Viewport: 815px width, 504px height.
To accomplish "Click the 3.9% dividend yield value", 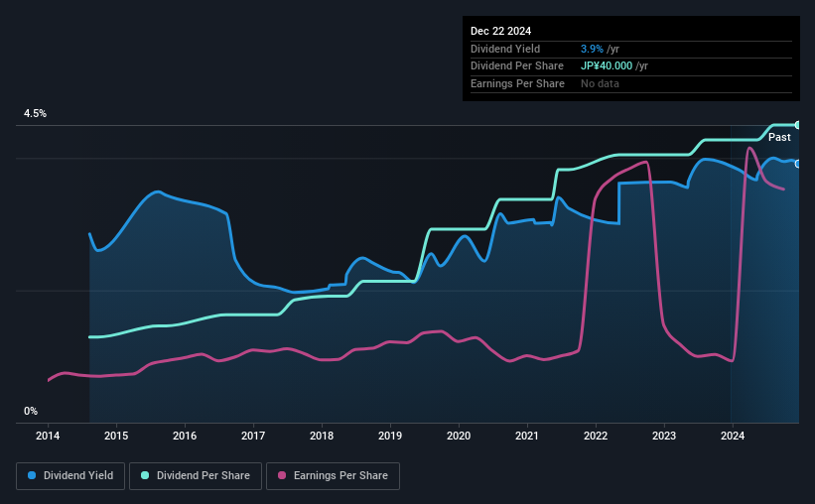I will coord(592,49).
